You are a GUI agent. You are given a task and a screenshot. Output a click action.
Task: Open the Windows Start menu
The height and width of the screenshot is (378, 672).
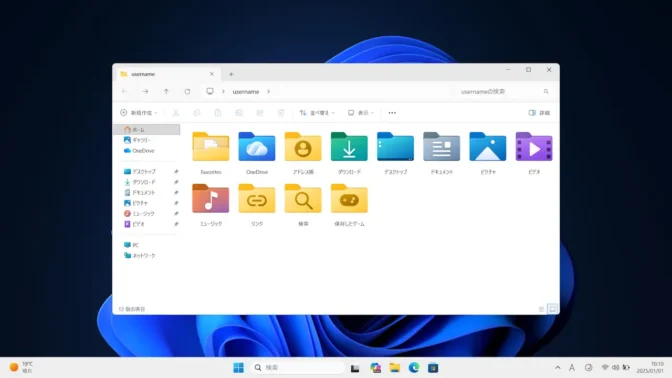238,368
